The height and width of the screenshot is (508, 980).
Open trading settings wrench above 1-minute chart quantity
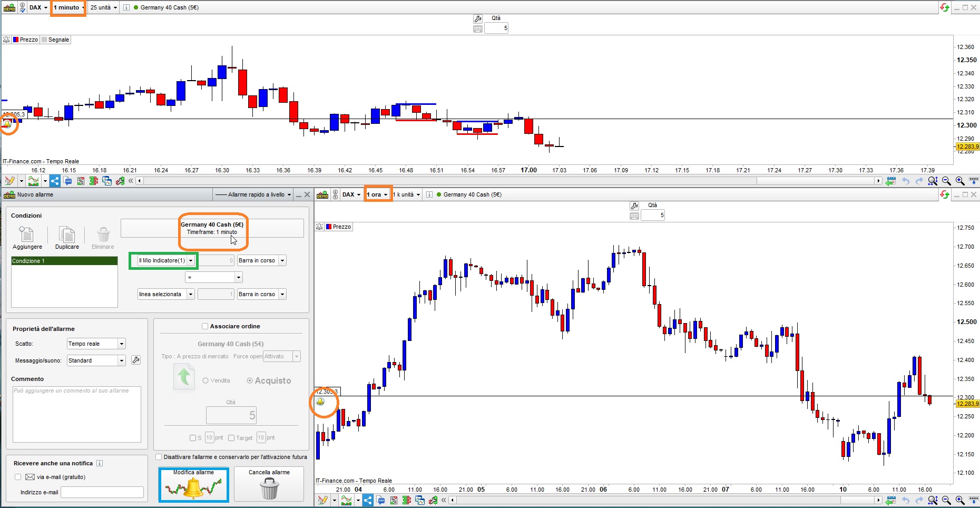478,18
